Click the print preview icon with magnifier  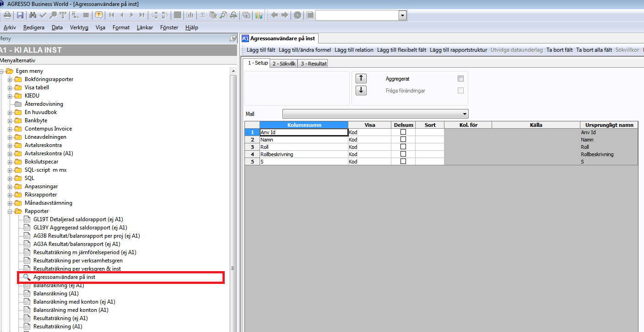click(x=233, y=15)
